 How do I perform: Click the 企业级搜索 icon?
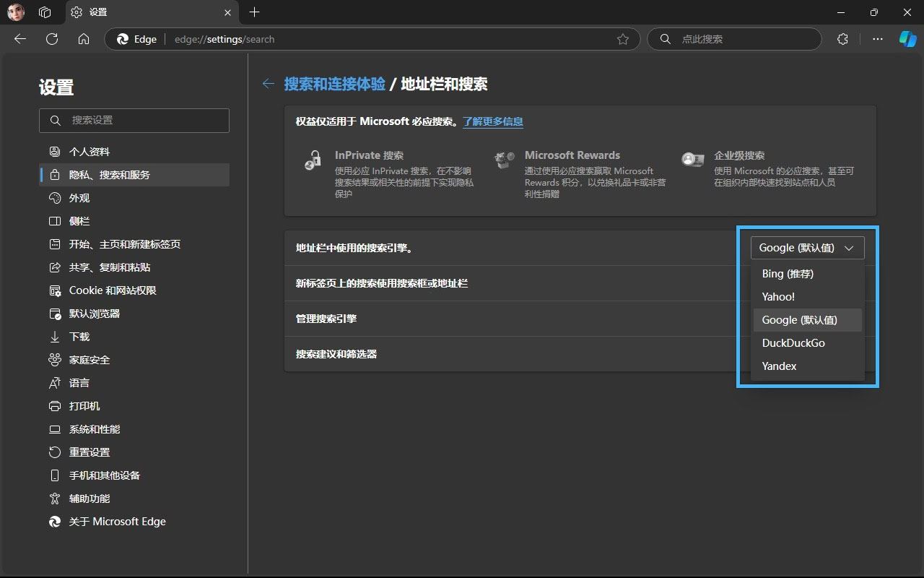(x=692, y=160)
